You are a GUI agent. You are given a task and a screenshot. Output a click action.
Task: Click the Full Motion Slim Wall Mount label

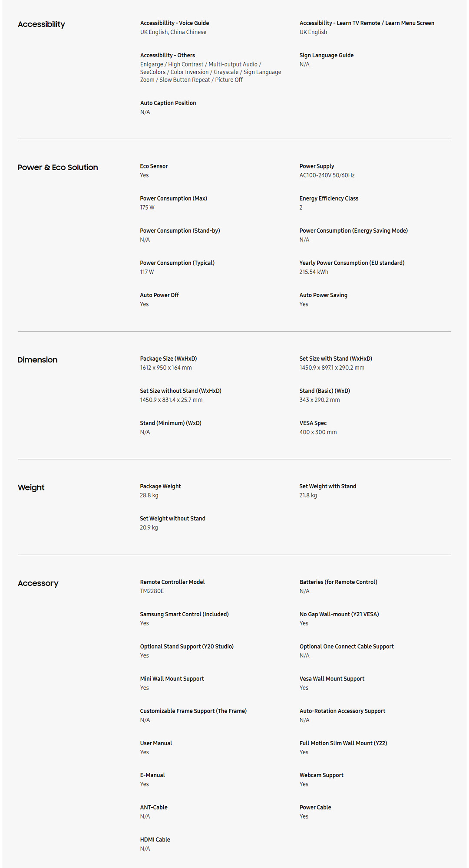coord(343,743)
